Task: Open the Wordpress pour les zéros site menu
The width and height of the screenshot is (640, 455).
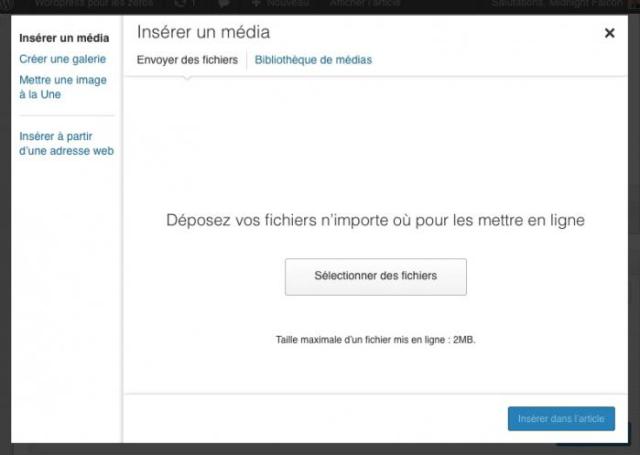Action: point(94,5)
